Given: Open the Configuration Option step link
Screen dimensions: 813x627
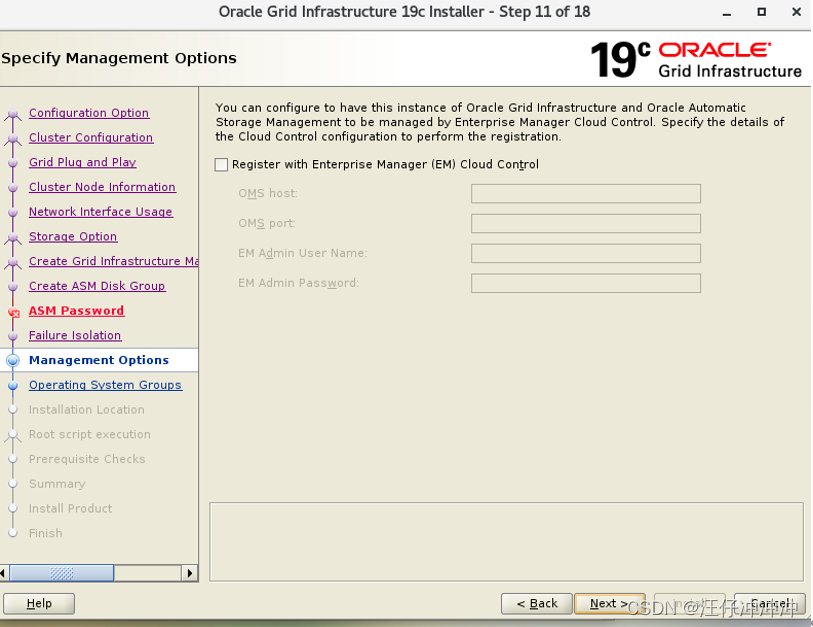Looking at the screenshot, I should [x=89, y=113].
